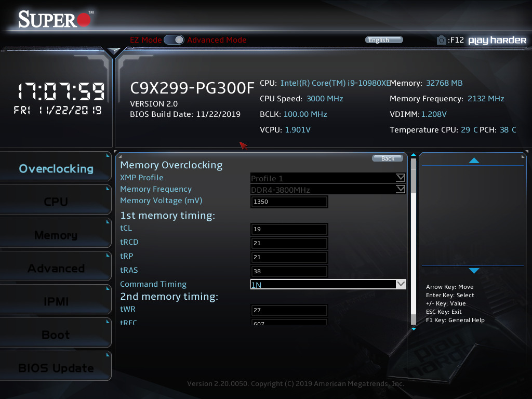Click the BIOS Build Date text
Screen dimensions: 532x399
pyautogui.click(x=185, y=114)
